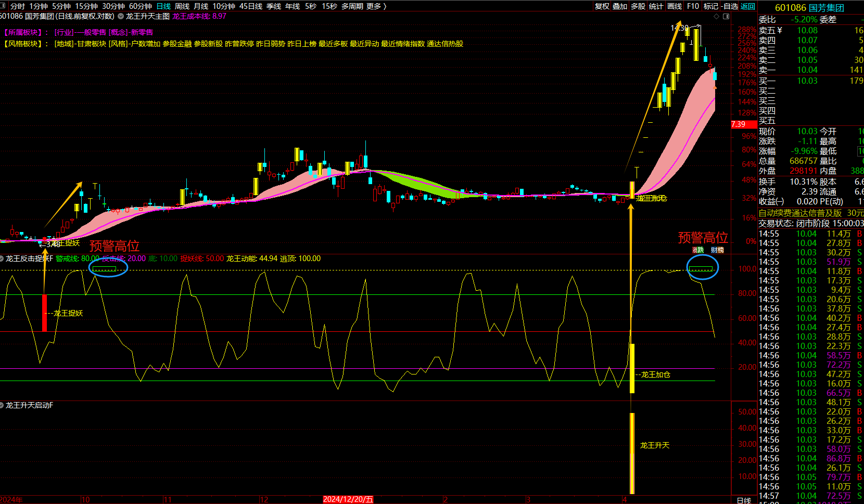Open the 多周期 multi-period view

[352, 6]
